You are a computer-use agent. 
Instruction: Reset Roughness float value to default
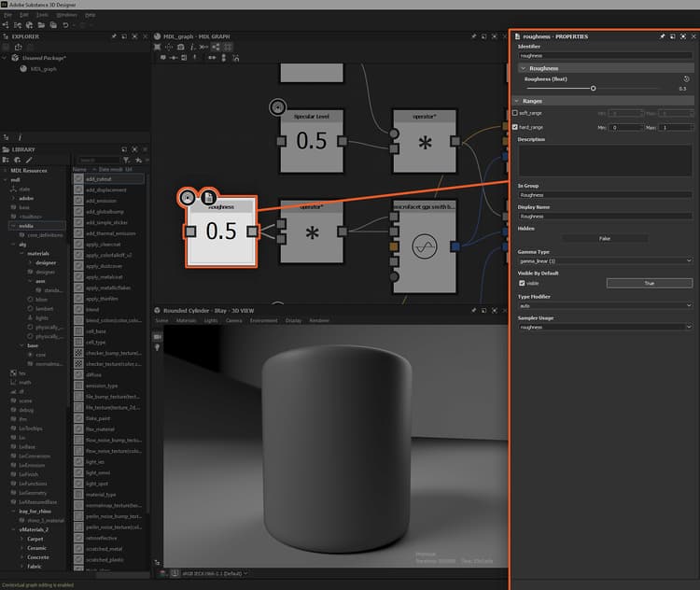pyautogui.click(x=686, y=79)
